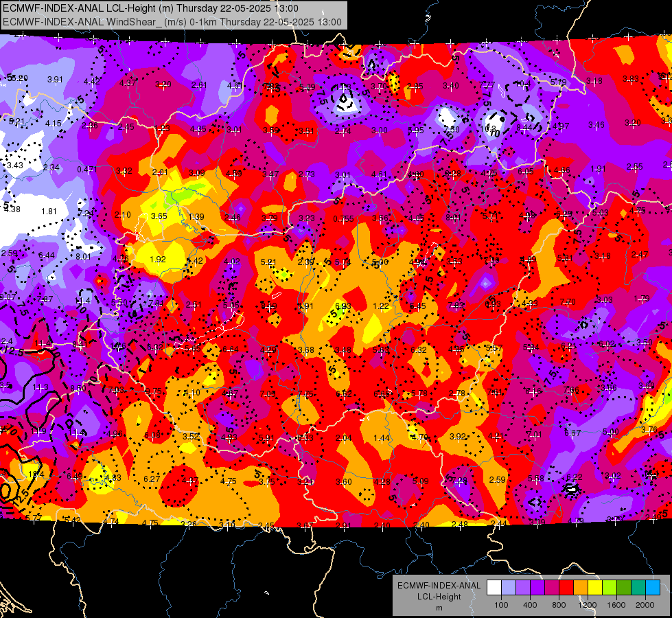Screen dimensions: 672x618
Task: Click the wind shear value 3.52
Action: click(x=191, y=437)
